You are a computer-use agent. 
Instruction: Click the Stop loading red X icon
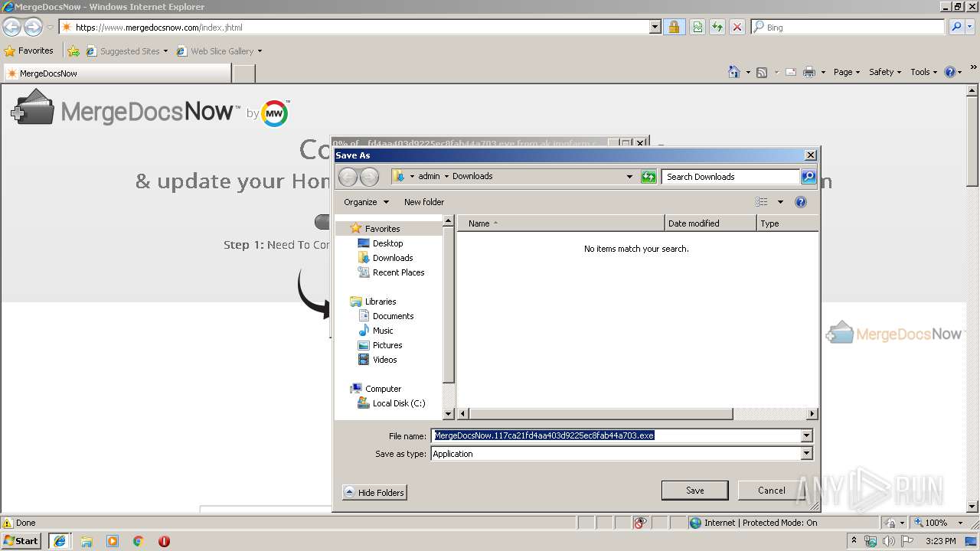click(x=737, y=27)
